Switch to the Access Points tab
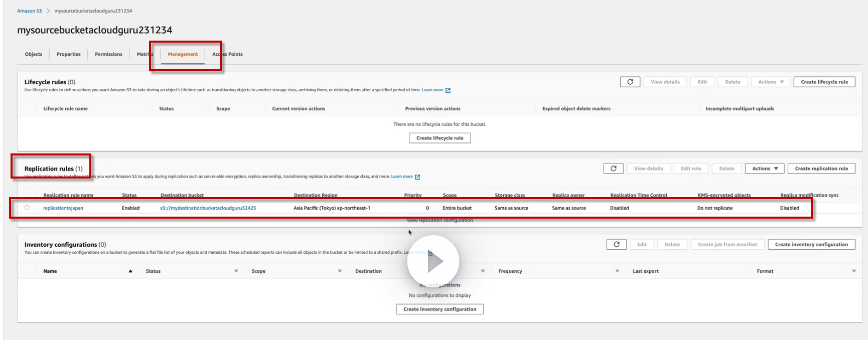This screenshot has height=340, width=868. (227, 54)
